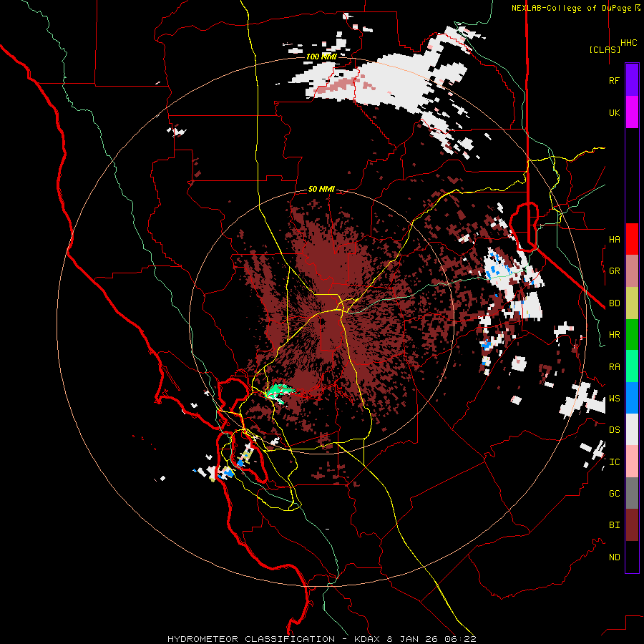
Task: Click the HHC product label
Action: pos(628,43)
